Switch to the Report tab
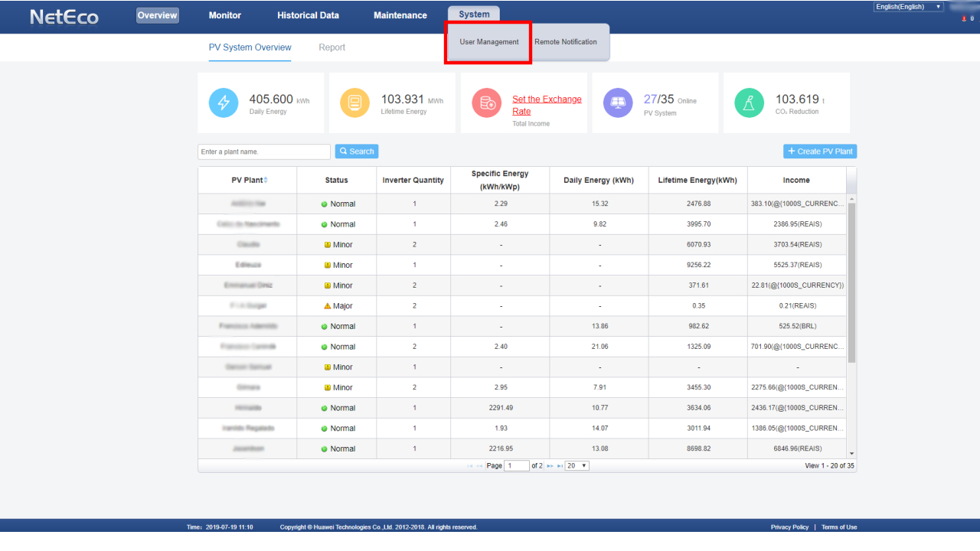This screenshot has width=980, height=551. [332, 47]
